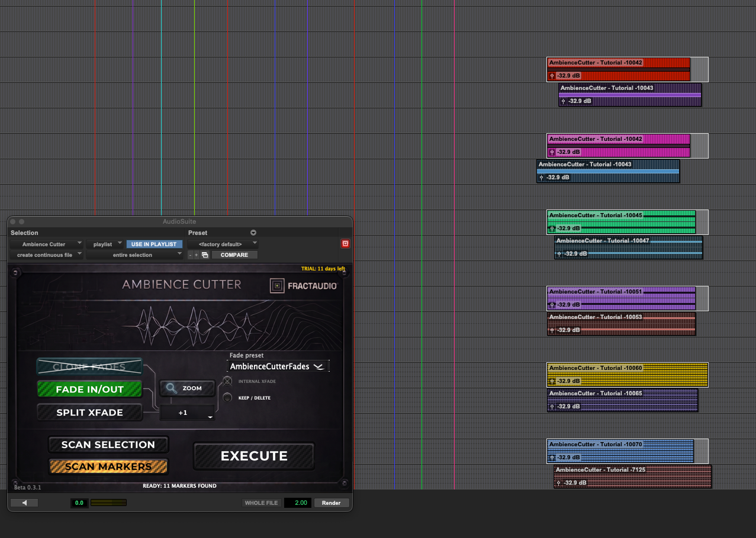756x538 pixels.
Task: Open the Ambience Cutter plug-in selector dropdown
Action: 46,244
